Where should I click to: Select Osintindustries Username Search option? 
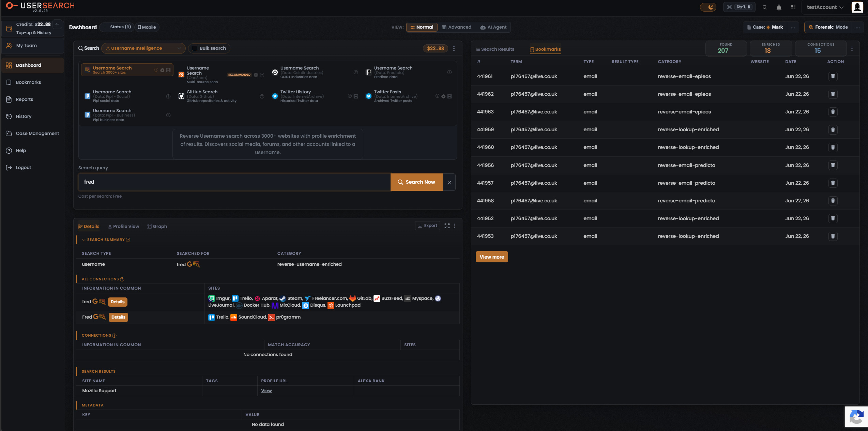click(x=315, y=72)
